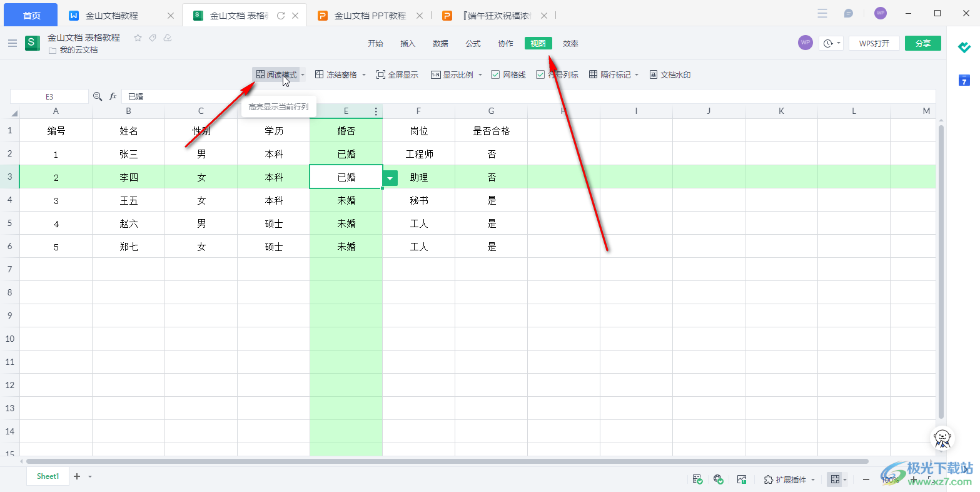Open the 数据 menu tab
The height and width of the screenshot is (492, 980).
(440, 43)
